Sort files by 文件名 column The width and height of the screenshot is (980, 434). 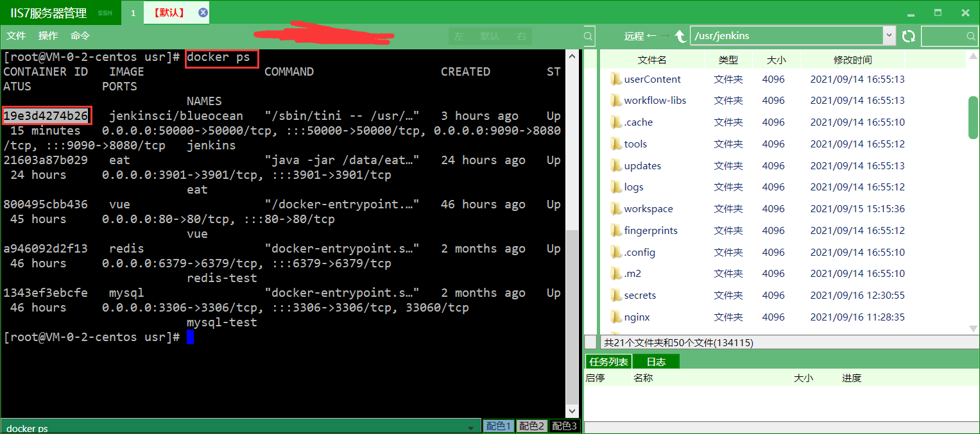[652, 60]
